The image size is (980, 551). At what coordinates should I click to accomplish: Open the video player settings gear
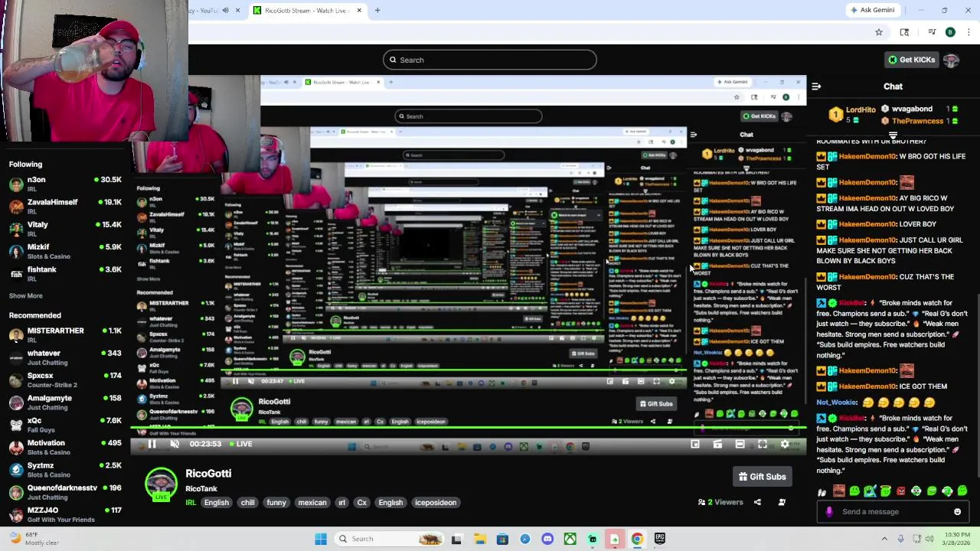(785, 444)
